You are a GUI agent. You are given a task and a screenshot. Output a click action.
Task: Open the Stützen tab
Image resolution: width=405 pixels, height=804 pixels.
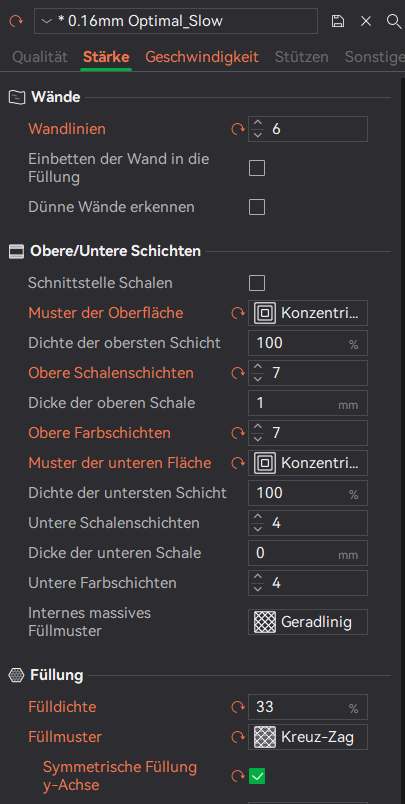301,57
